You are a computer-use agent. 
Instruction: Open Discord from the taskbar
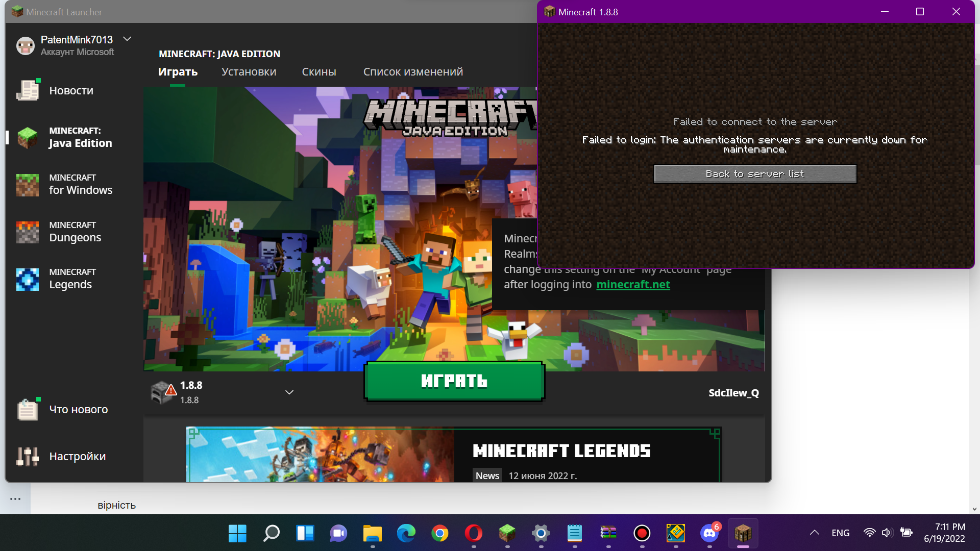[x=709, y=533]
